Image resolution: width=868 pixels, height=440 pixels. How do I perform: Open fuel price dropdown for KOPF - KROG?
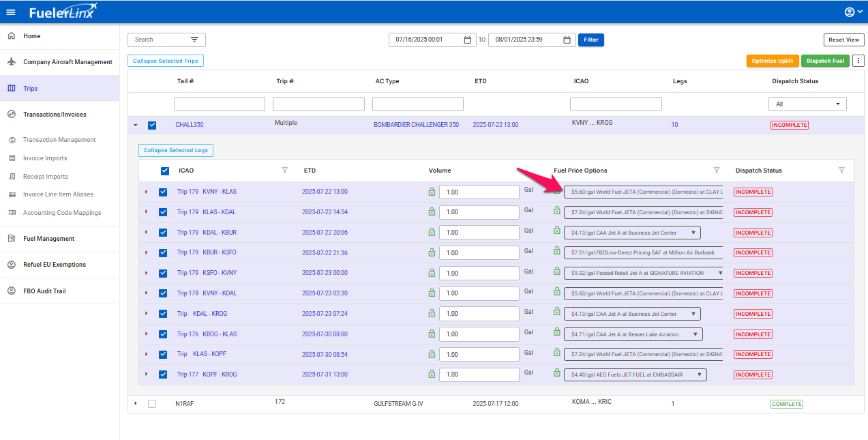pyautogui.click(x=635, y=375)
